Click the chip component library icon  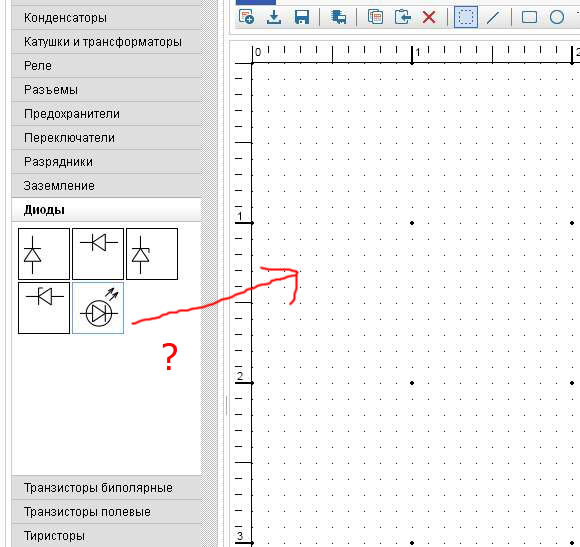338,17
